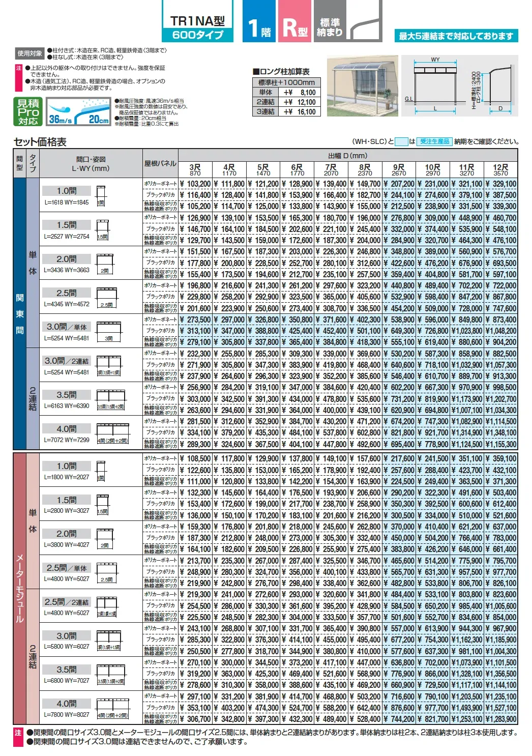Click the blue 1階 badge

tap(259, 22)
